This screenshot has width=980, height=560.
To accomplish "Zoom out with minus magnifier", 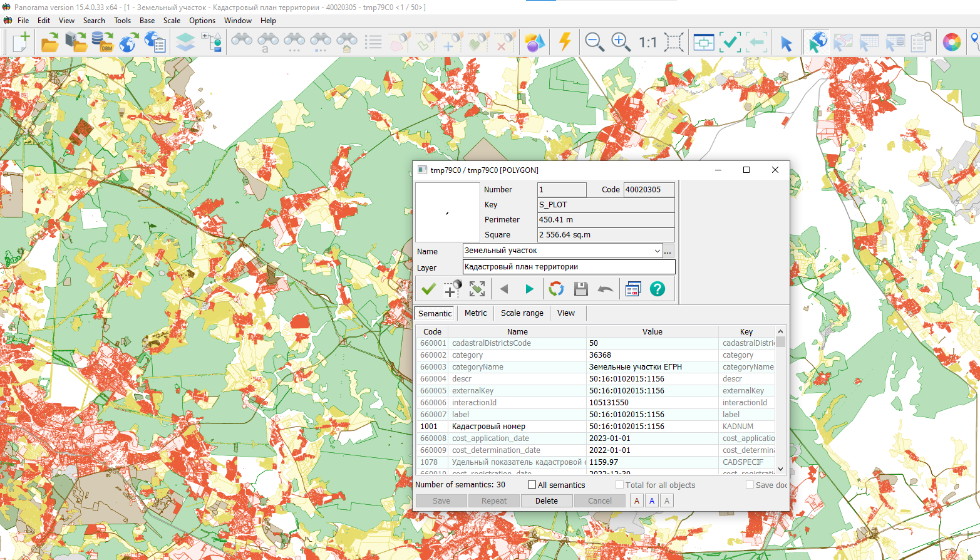I will pos(594,43).
